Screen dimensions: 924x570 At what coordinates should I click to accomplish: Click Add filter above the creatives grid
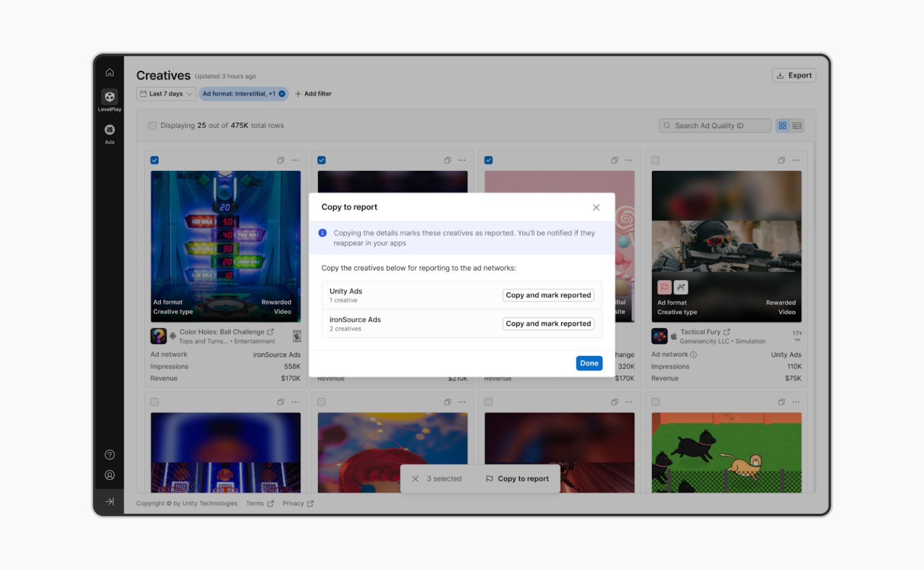pos(313,94)
